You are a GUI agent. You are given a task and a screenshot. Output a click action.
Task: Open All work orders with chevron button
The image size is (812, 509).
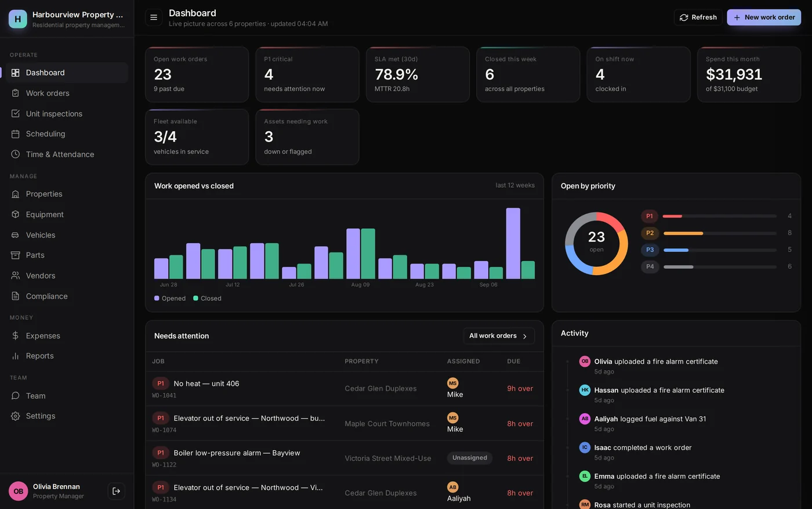click(499, 336)
